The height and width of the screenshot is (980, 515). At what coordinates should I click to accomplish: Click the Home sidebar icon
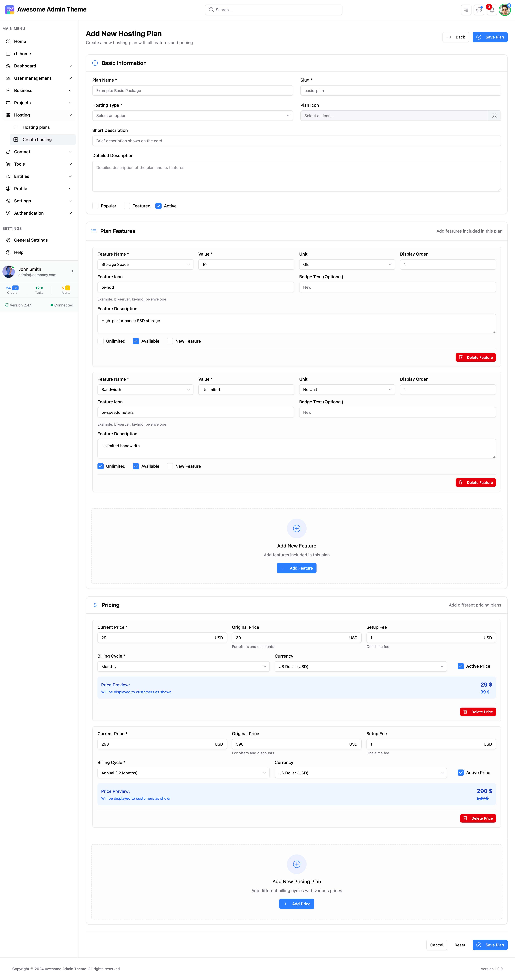(x=8, y=41)
